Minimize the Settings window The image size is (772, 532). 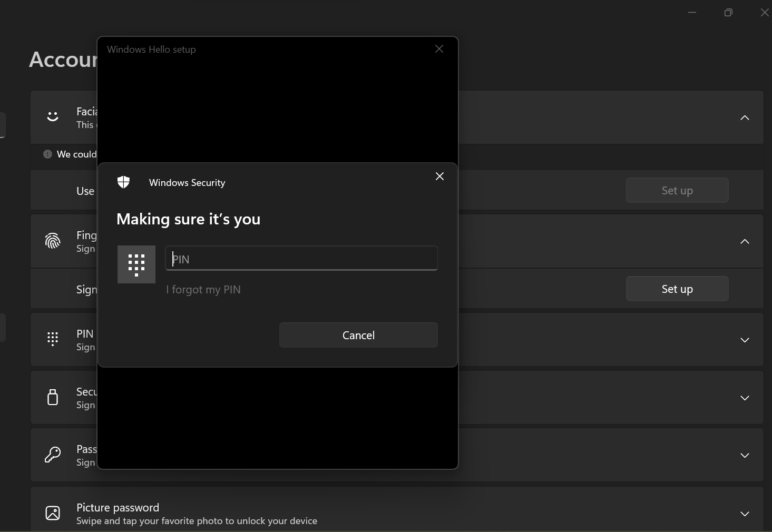point(692,12)
